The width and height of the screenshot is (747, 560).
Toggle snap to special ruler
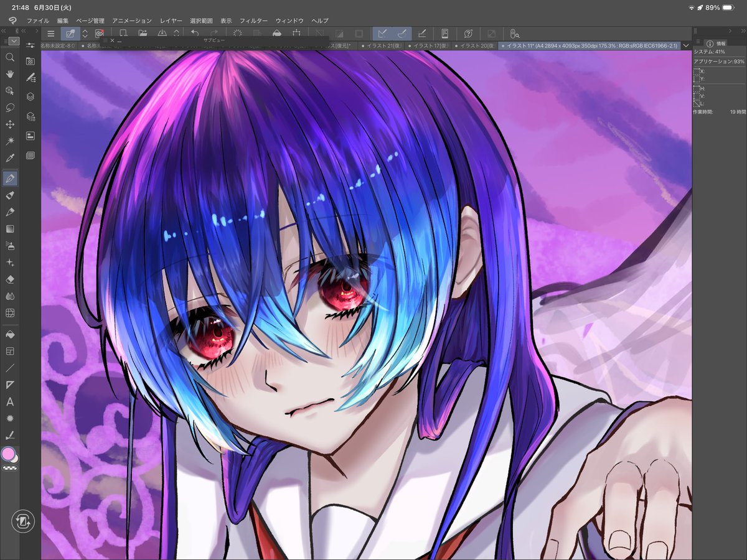tap(402, 34)
